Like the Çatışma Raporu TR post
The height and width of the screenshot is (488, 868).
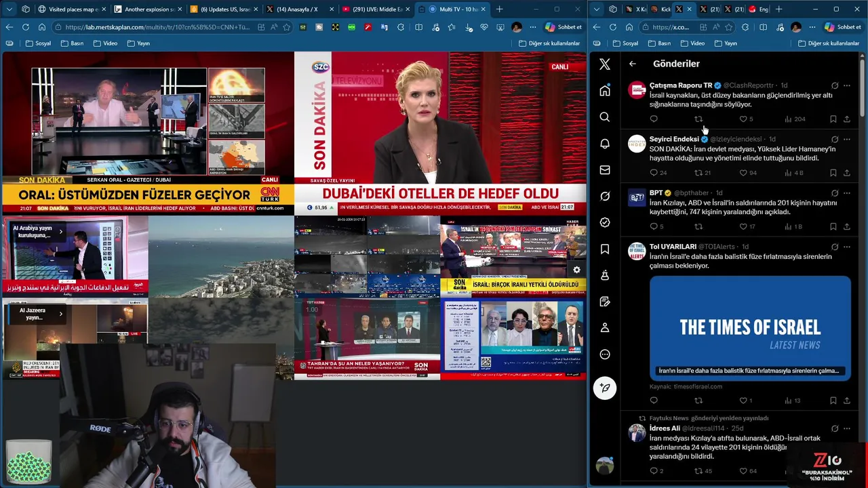(743, 119)
